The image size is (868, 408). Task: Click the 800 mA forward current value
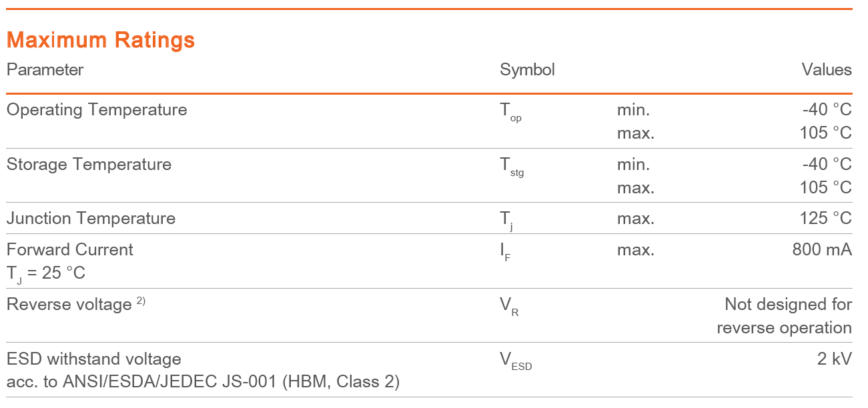[822, 249]
